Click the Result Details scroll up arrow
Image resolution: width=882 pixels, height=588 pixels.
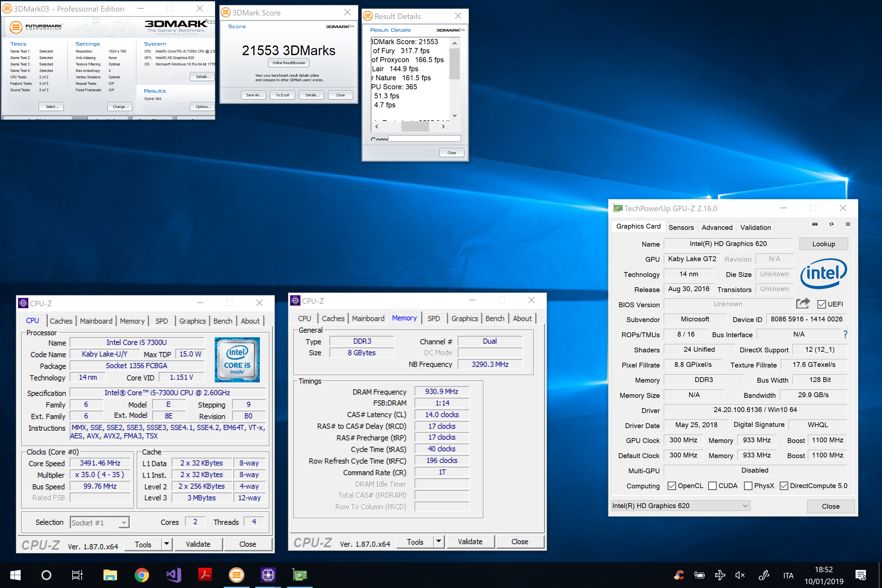pos(455,43)
